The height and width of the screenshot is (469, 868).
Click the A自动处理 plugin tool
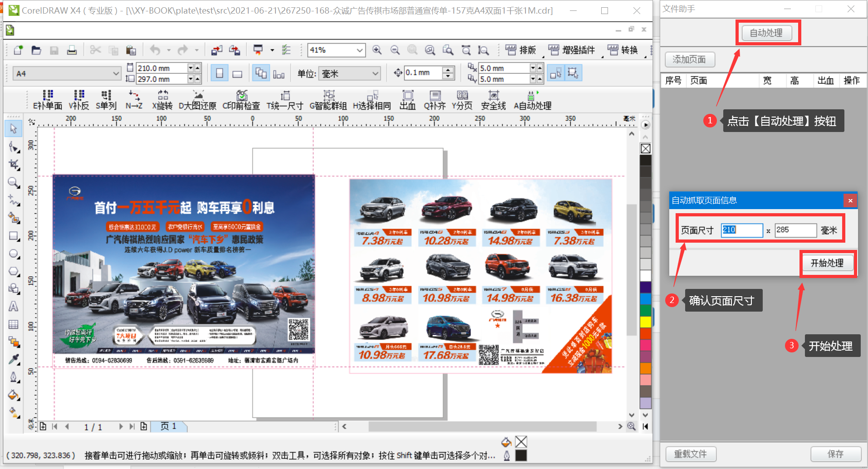(x=533, y=100)
